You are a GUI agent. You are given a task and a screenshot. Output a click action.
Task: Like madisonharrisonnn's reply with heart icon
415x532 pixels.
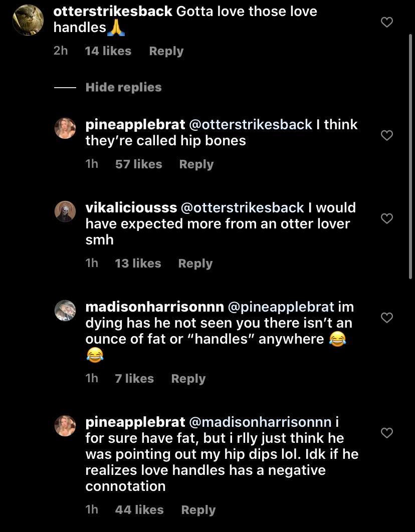[386, 318]
